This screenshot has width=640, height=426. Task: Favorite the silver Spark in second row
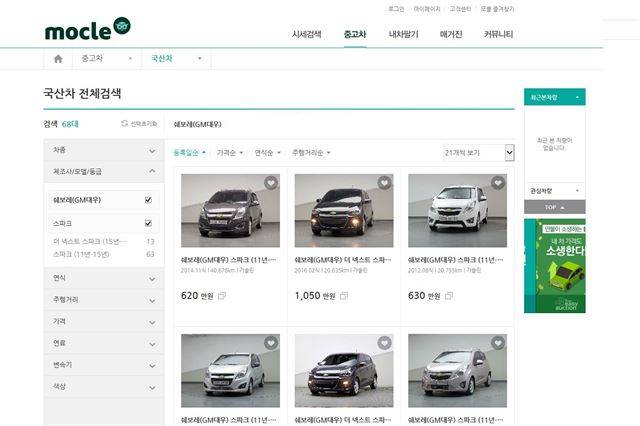(271, 343)
